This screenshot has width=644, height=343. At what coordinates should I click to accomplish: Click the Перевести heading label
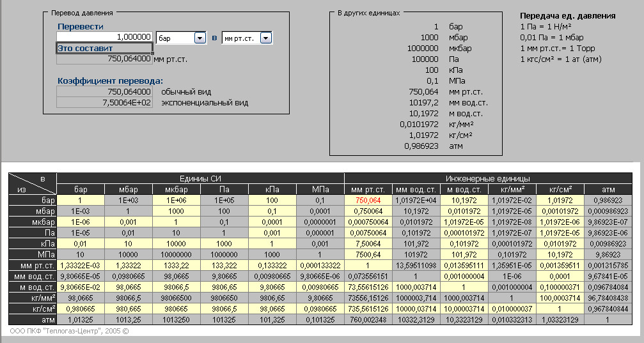pyautogui.click(x=81, y=26)
